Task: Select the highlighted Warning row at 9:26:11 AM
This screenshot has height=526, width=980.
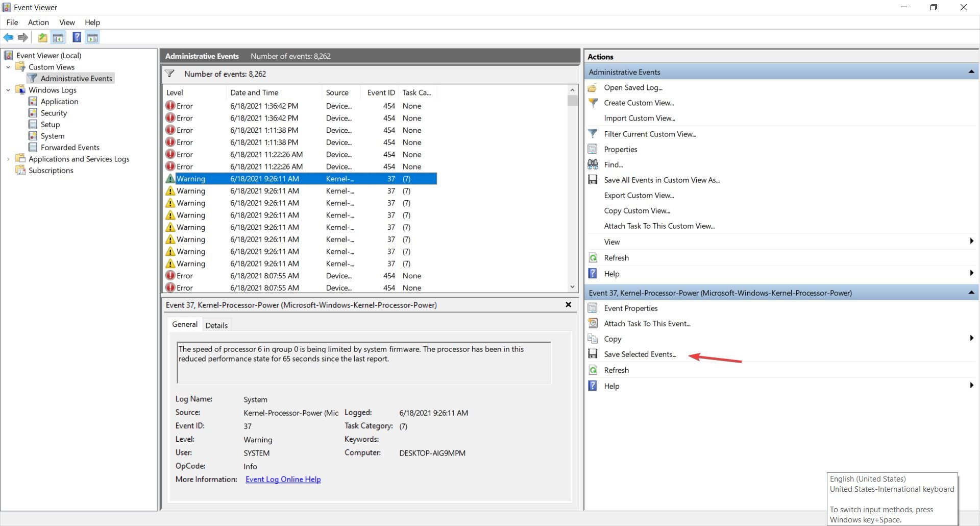Action: [300, 179]
